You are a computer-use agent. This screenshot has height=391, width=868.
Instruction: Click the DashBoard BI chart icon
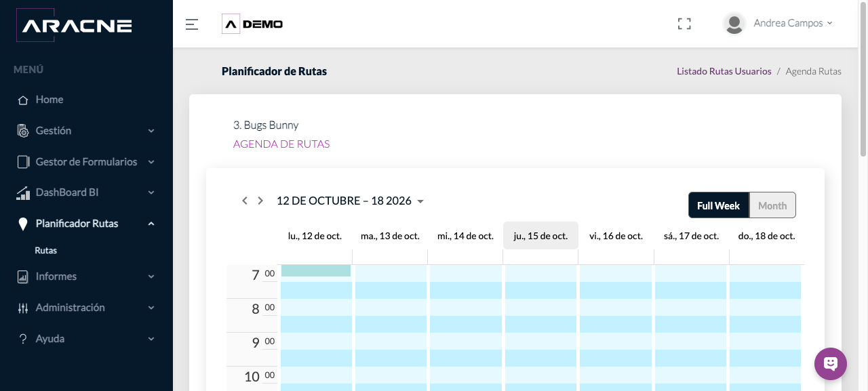tap(23, 193)
